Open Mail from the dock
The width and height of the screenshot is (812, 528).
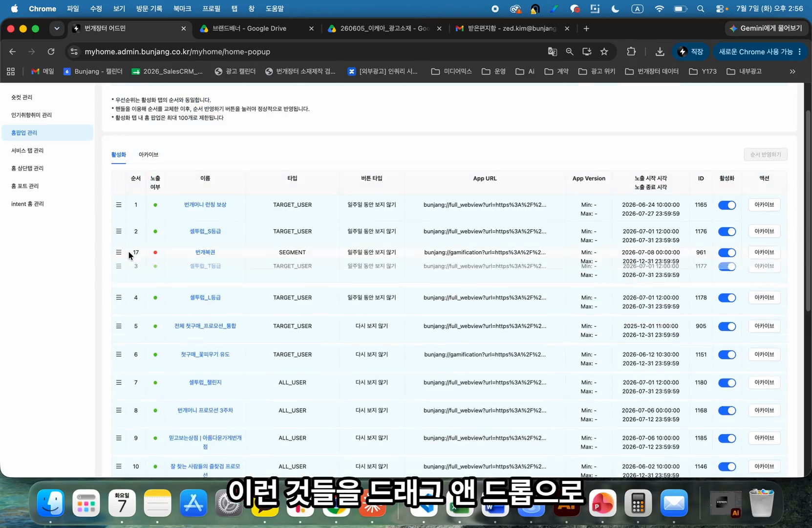[674, 503]
